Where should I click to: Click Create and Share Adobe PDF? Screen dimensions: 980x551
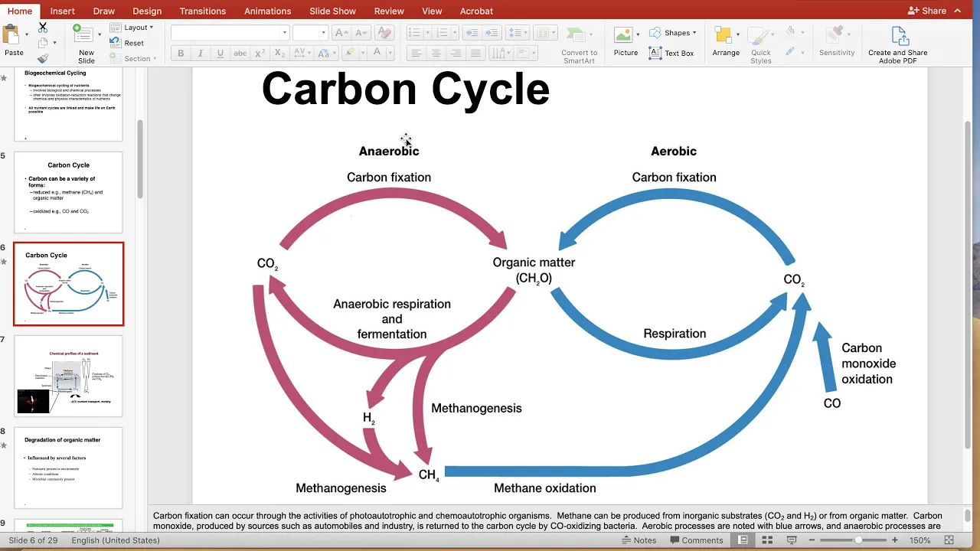(x=898, y=45)
